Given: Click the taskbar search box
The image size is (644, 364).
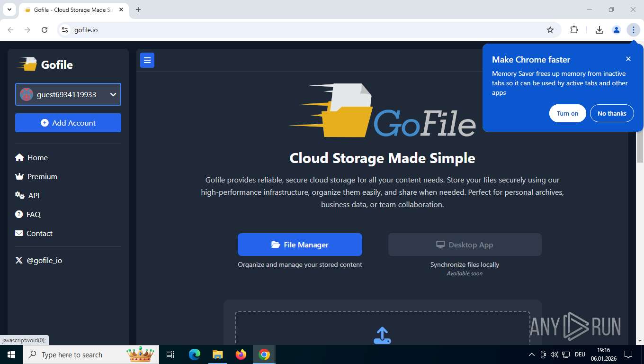Looking at the screenshot, I should [91, 355].
